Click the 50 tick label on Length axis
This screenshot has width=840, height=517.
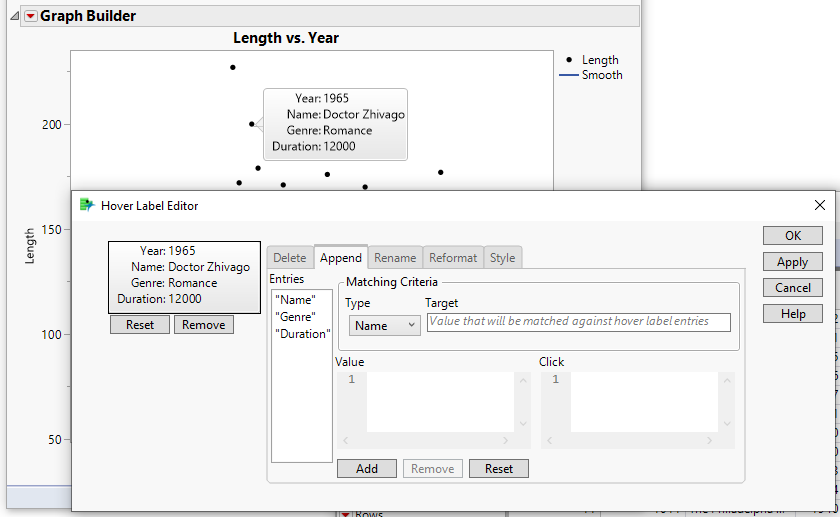[x=55, y=440]
